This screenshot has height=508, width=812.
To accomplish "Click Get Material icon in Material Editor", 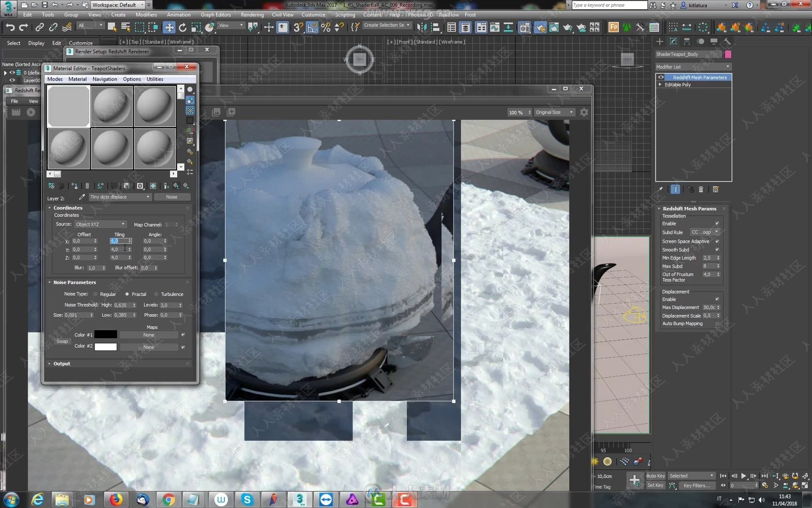I will pyautogui.click(x=52, y=186).
